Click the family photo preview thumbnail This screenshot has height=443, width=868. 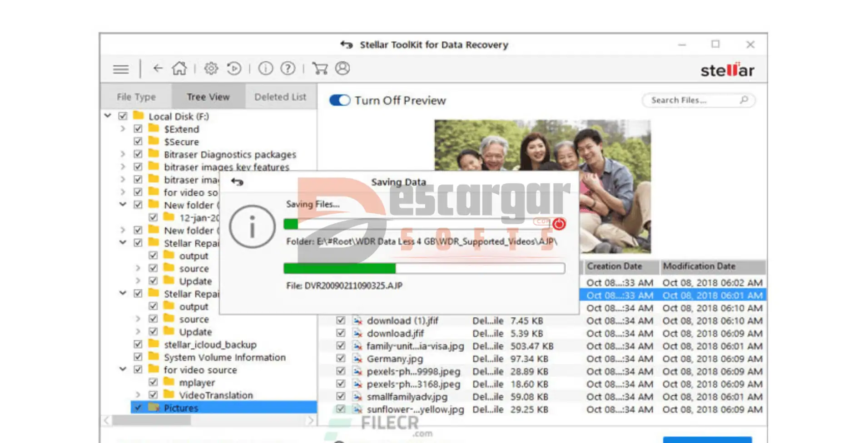(x=542, y=187)
